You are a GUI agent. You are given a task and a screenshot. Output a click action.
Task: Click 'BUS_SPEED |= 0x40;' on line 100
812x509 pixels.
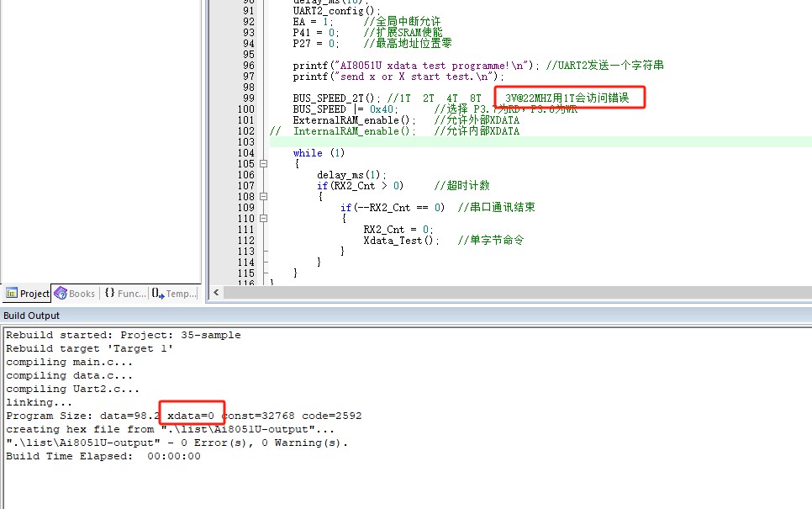click(x=345, y=109)
